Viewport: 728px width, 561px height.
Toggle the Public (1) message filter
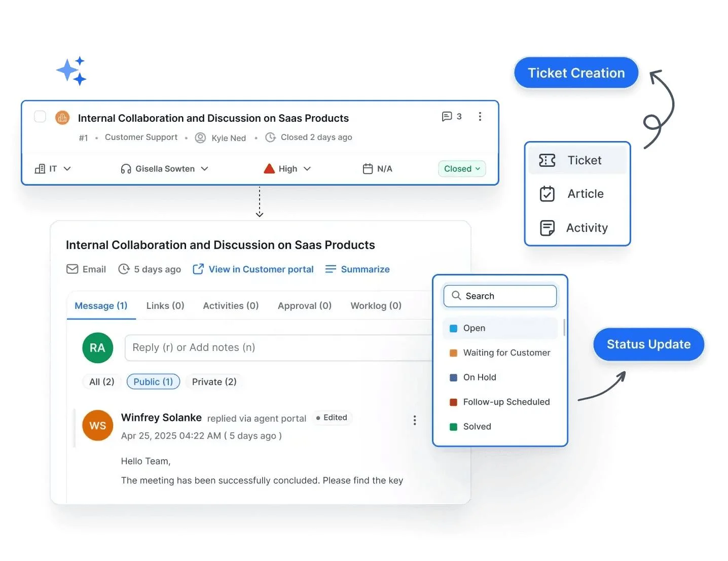[x=153, y=381]
